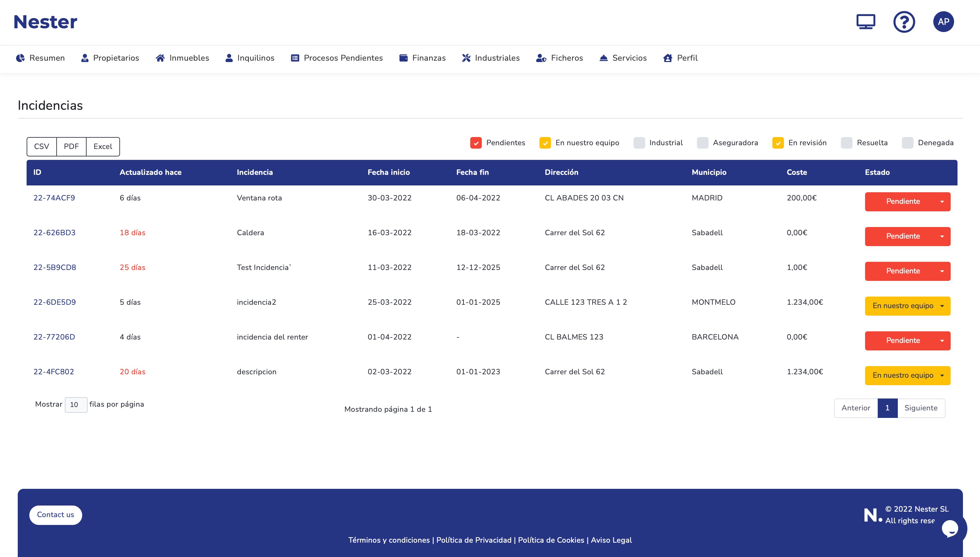Image resolution: width=980 pixels, height=557 pixels.
Task: Open incident 22-4FC802 link
Action: [54, 372]
